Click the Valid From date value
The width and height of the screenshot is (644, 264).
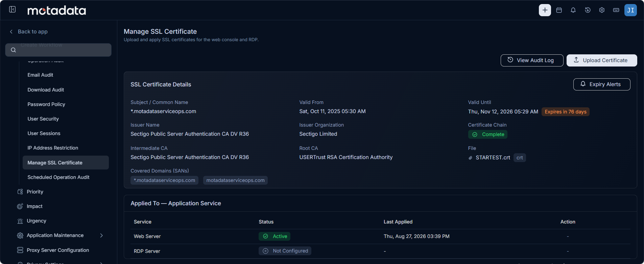pyautogui.click(x=332, y=111)
